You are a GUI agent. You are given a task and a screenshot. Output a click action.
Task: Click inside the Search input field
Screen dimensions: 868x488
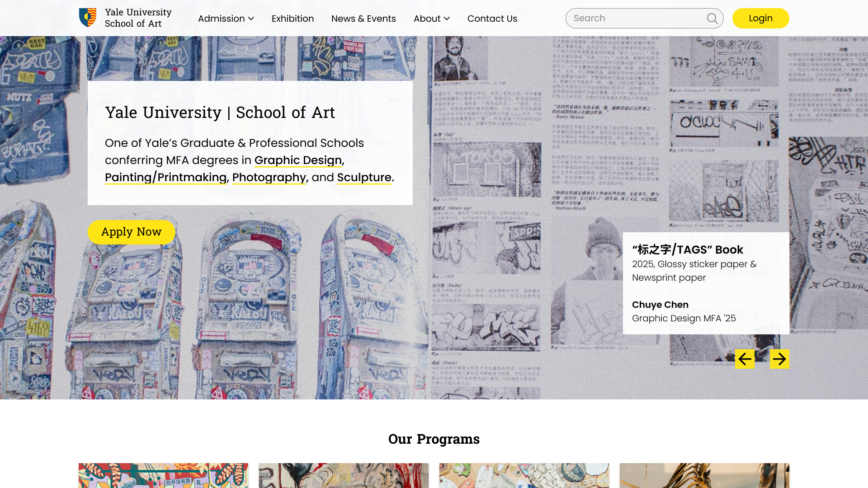pyautogui.click(x=633, y=18)
